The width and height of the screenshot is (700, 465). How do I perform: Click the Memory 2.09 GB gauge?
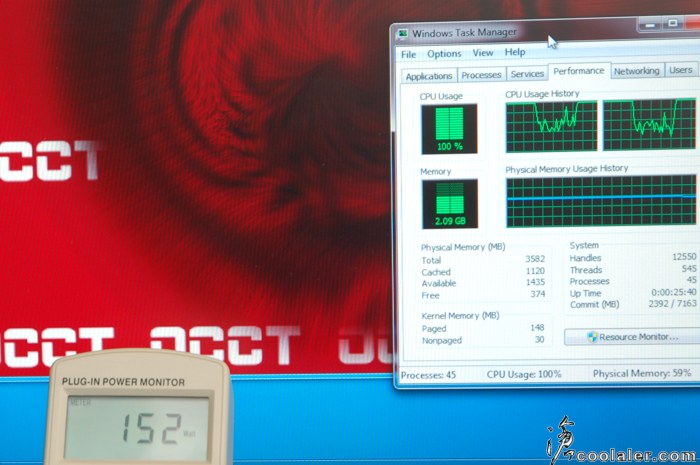(x=450, y=204)
